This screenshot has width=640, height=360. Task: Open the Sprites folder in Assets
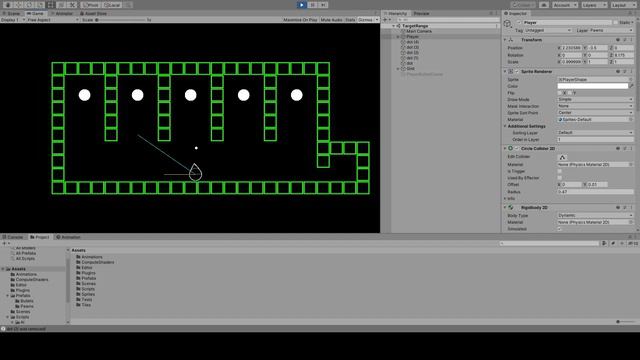tap(86, 294)
